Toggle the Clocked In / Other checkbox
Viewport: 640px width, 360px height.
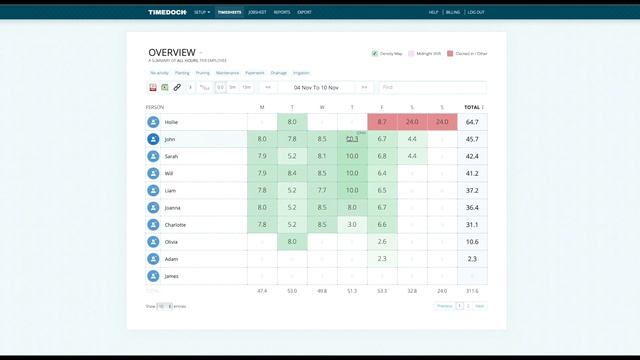(450, 53)
